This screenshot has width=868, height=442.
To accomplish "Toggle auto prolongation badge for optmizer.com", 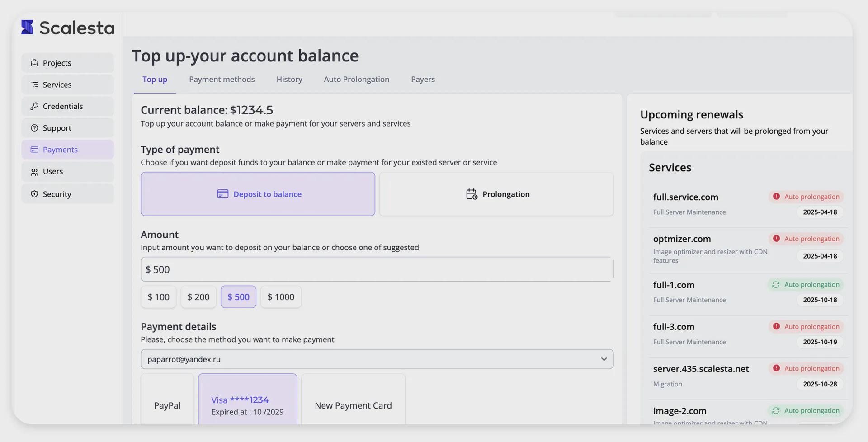I will (806, 239).
